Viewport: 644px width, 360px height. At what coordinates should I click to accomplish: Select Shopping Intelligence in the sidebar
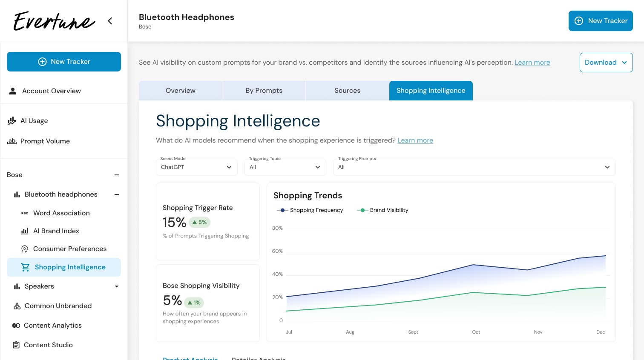coord(64,267)
